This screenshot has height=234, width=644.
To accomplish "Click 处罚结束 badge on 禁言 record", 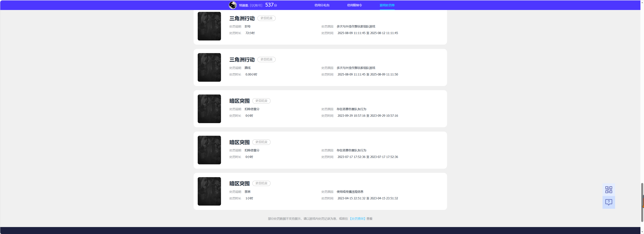I will (261, 183).
